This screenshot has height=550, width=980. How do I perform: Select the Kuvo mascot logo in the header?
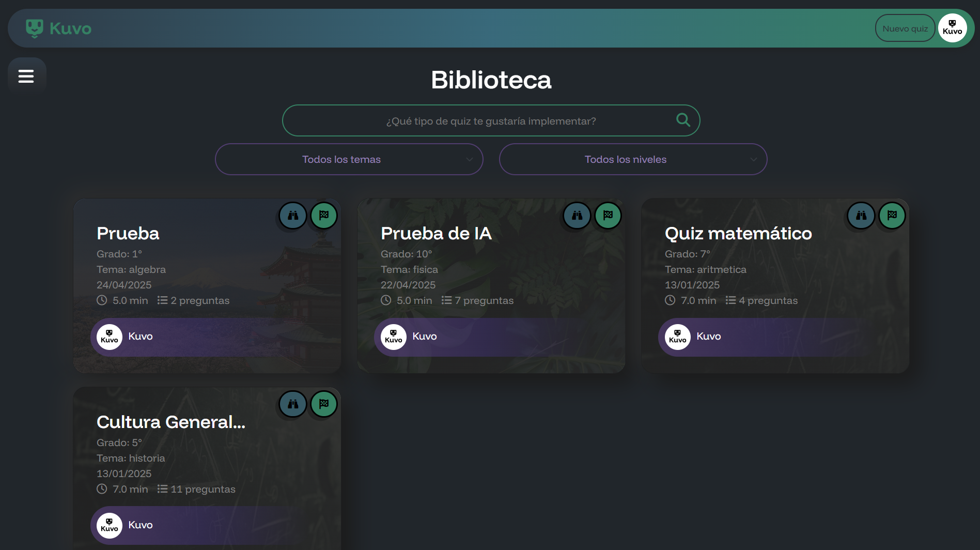pos(34,28)
